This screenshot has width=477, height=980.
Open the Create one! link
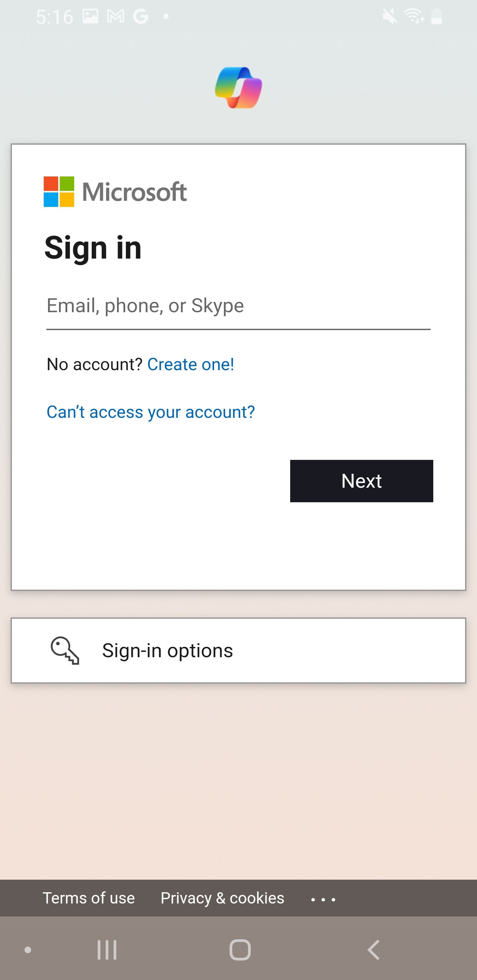190,364
